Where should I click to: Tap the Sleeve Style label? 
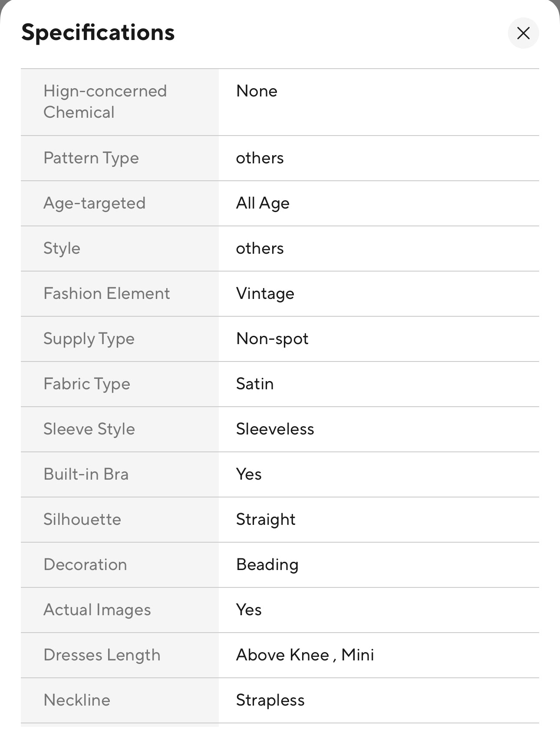89,429
